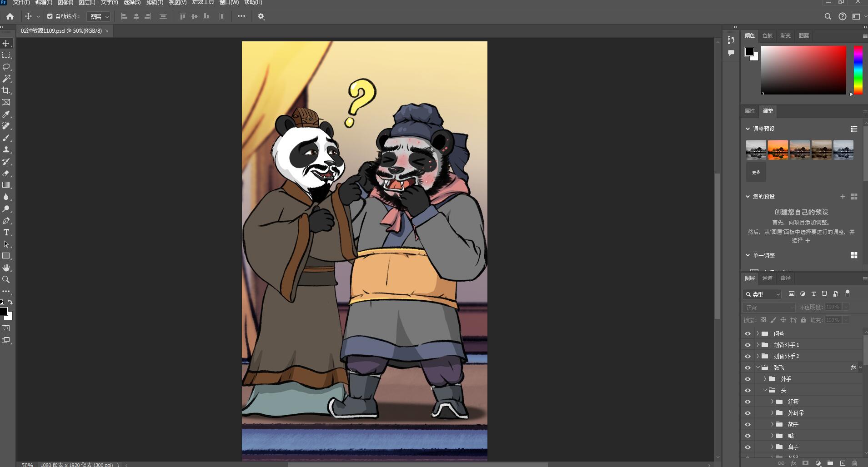Expand the 问号 layer group
The height and width of the screenshot is (467, 868).
coord(758,333)
